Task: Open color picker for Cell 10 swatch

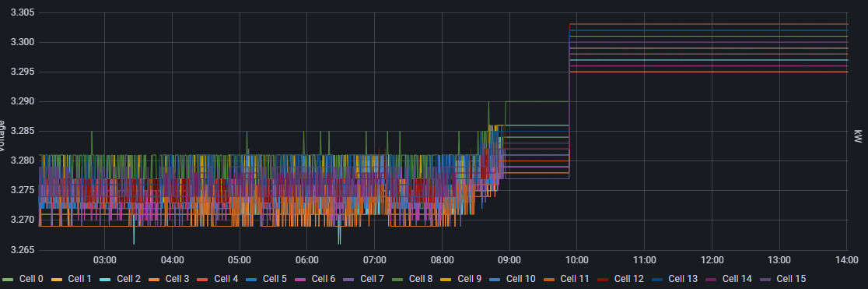Action: point(495,279)
